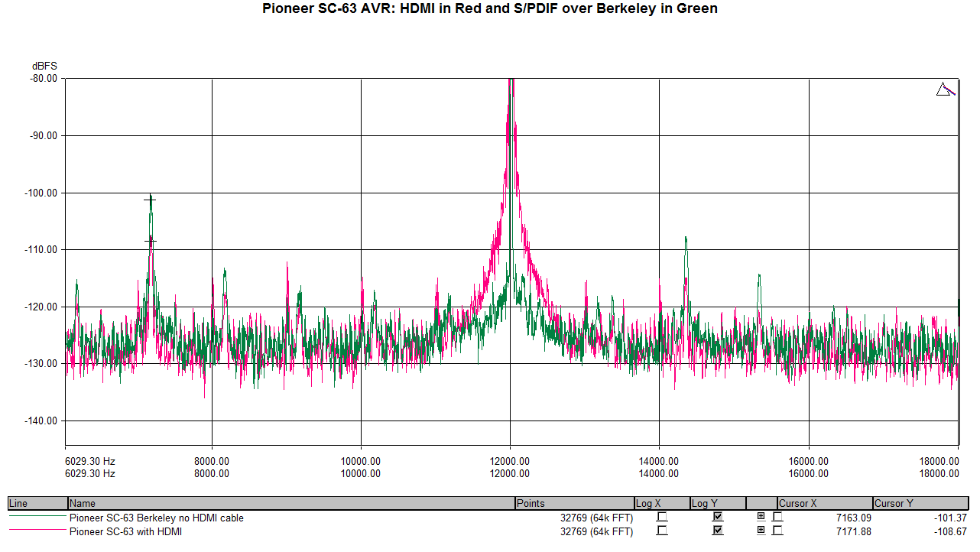
Task: Click the triangle icon at chart's top-right
Action: click(946, 89)
